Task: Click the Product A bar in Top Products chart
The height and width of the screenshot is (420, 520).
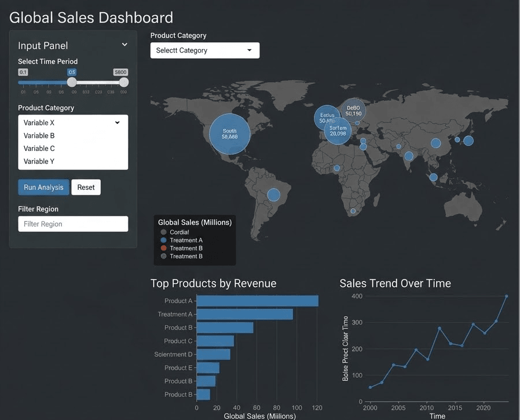Action: pyautogui.click(x=258, y=301)
